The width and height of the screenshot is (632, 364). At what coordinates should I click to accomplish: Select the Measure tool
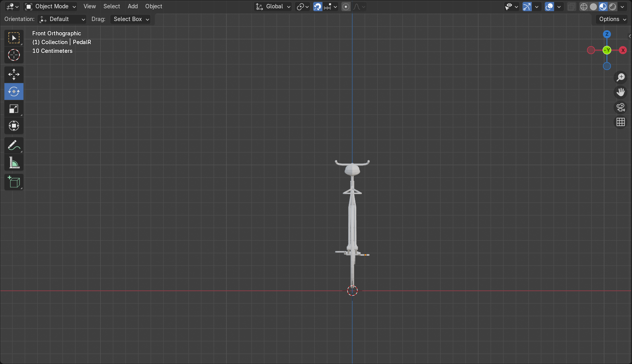(x=14, y=163)
